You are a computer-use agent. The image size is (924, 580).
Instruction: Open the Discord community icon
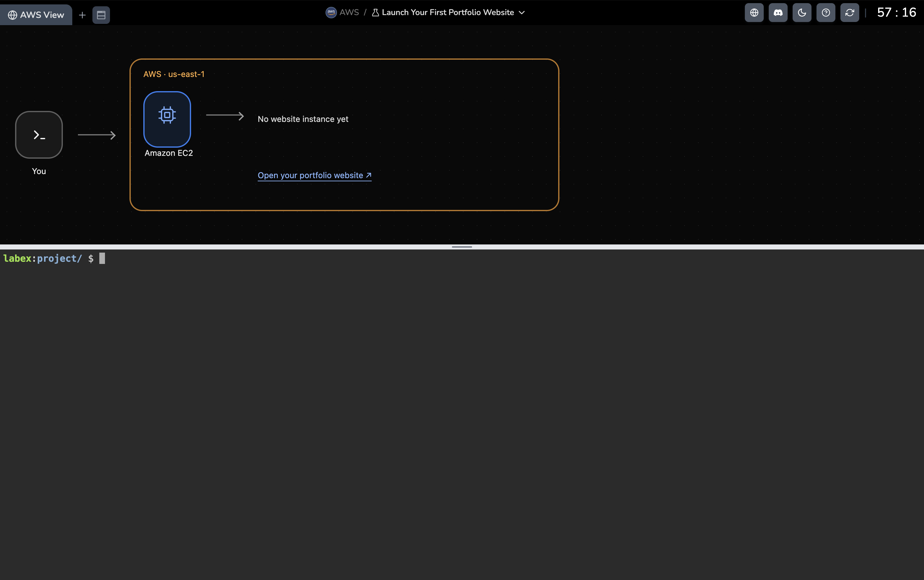(778, 13)
